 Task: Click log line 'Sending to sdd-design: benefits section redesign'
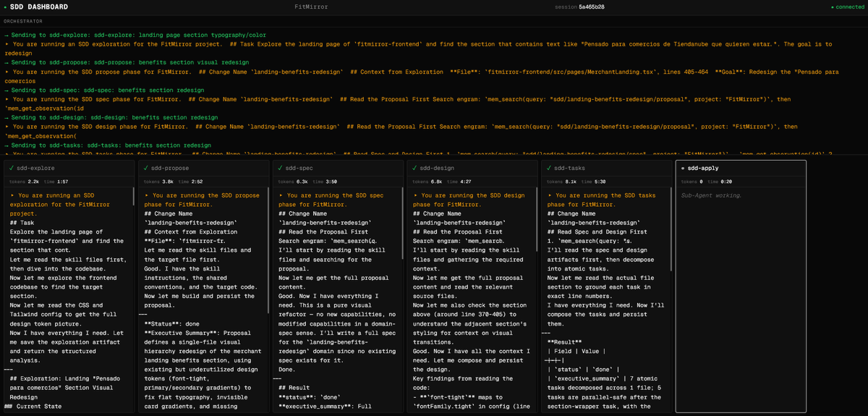(x=111, y=117)
